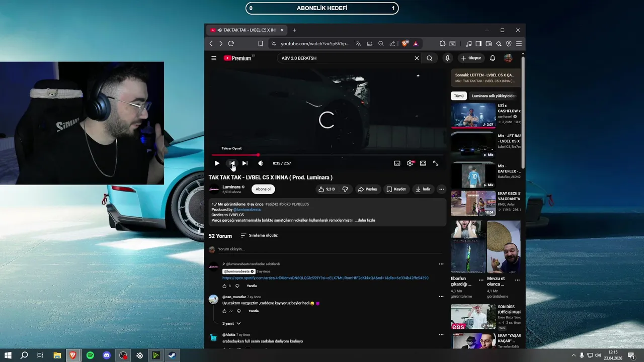Translate the page via address bar icon
The height and width of the screenshot is (362, 644).
(x=358, y=44)
